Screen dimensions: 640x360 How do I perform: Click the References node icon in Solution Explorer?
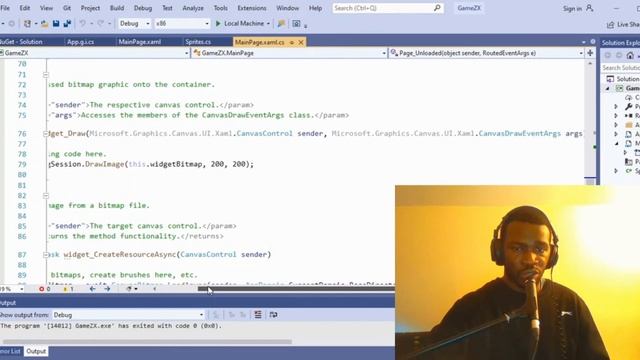(629, 116)
